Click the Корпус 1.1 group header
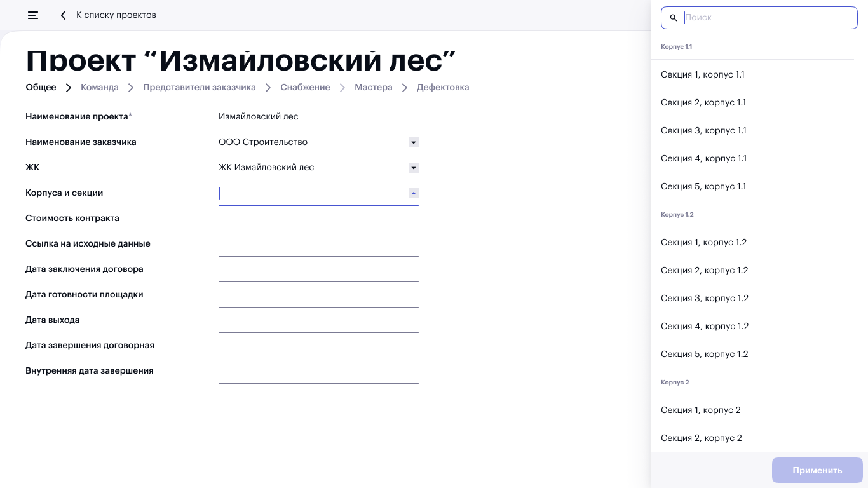This screenshot has width=868, height=488. (677, 47)
